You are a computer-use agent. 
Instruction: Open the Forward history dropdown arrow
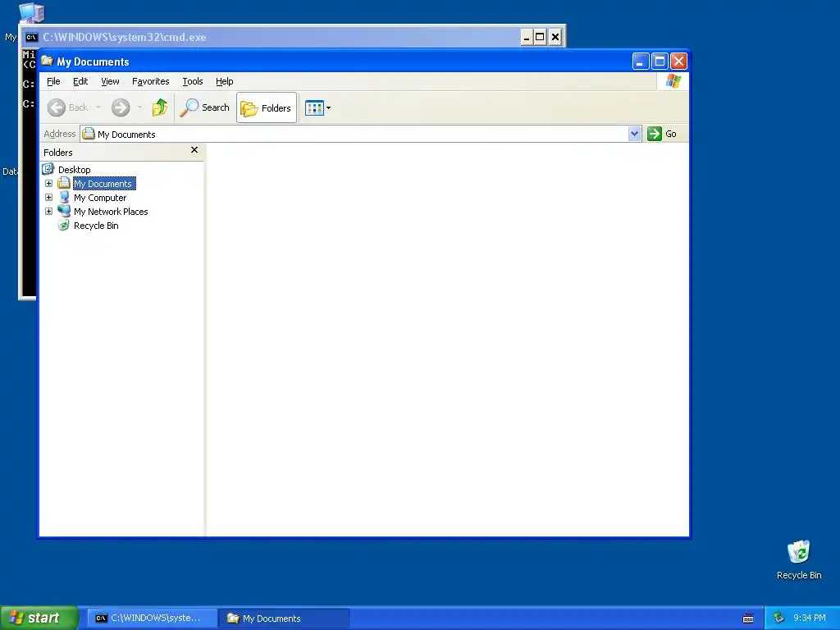pyautogui.click(x=139, y=107)
